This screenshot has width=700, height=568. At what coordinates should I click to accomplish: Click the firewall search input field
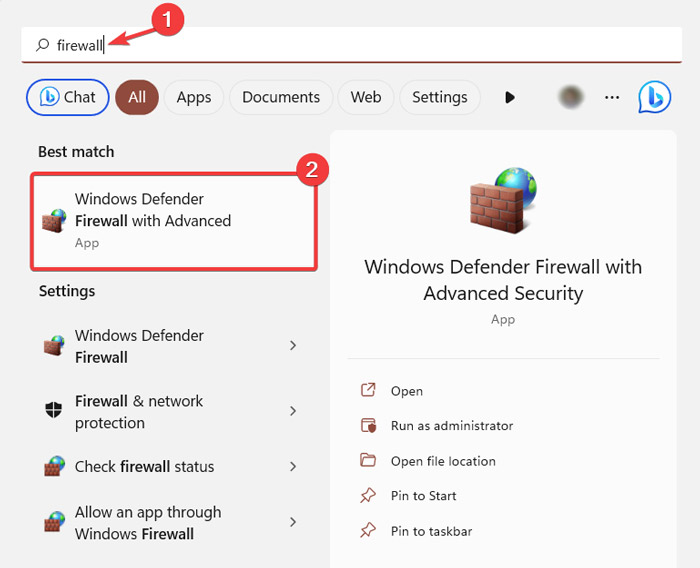351,45
